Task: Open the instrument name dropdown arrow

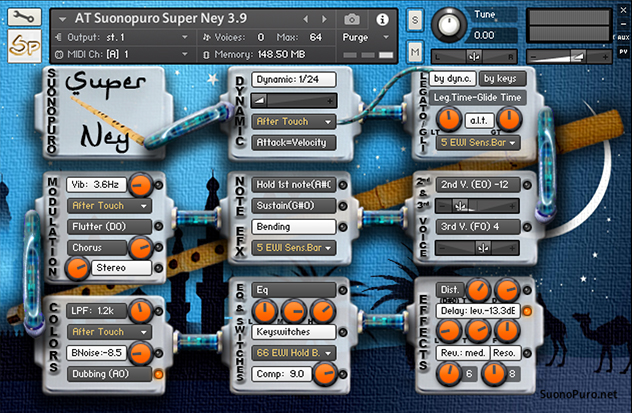Action: (62, 19)
